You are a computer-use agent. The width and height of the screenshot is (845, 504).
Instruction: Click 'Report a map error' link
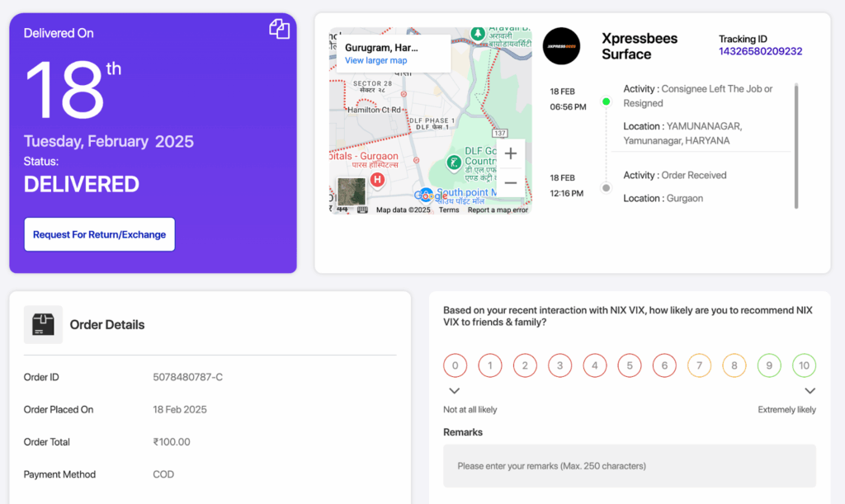[497, 210]
